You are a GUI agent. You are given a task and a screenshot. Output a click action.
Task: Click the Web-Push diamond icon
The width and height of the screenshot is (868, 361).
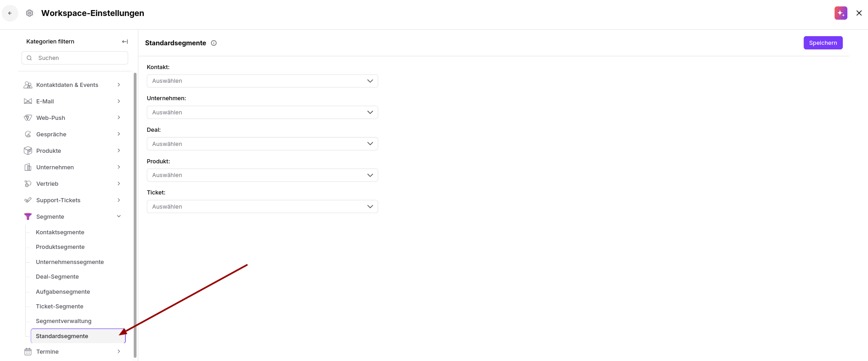coord(28,118)
